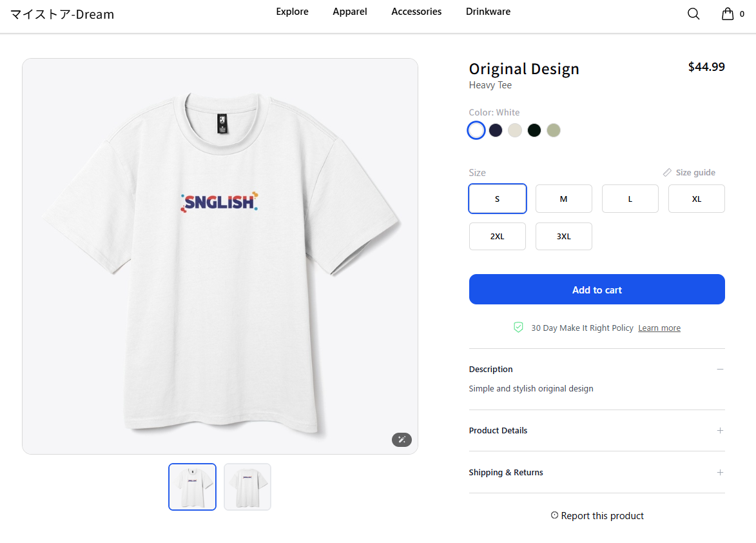The height and width of the screenshot is (543, 756).
Task: Open the Accessories menu
Action: pos(416,11)
